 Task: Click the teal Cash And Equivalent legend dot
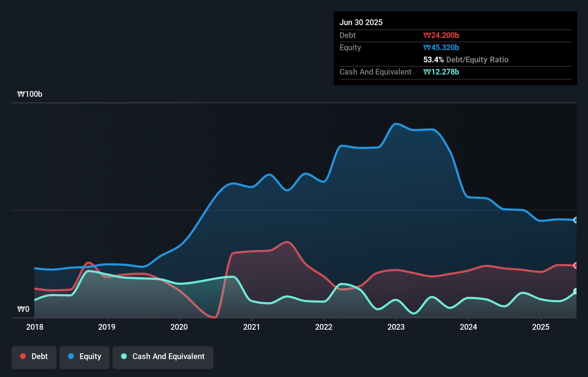(124, 356)
